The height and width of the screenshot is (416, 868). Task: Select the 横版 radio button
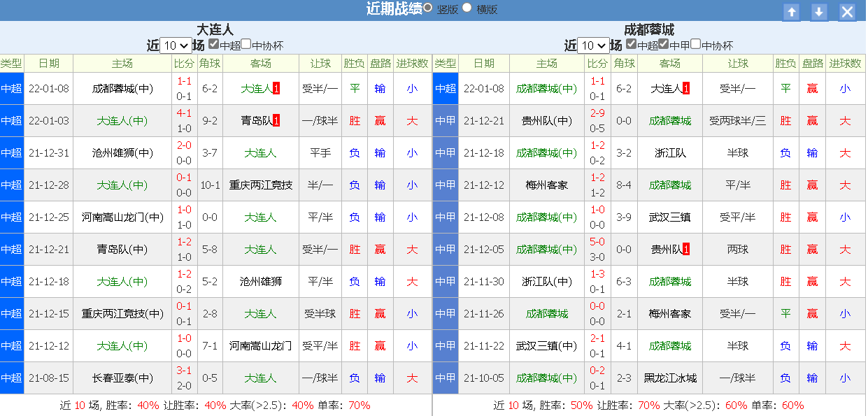(467, 8)
